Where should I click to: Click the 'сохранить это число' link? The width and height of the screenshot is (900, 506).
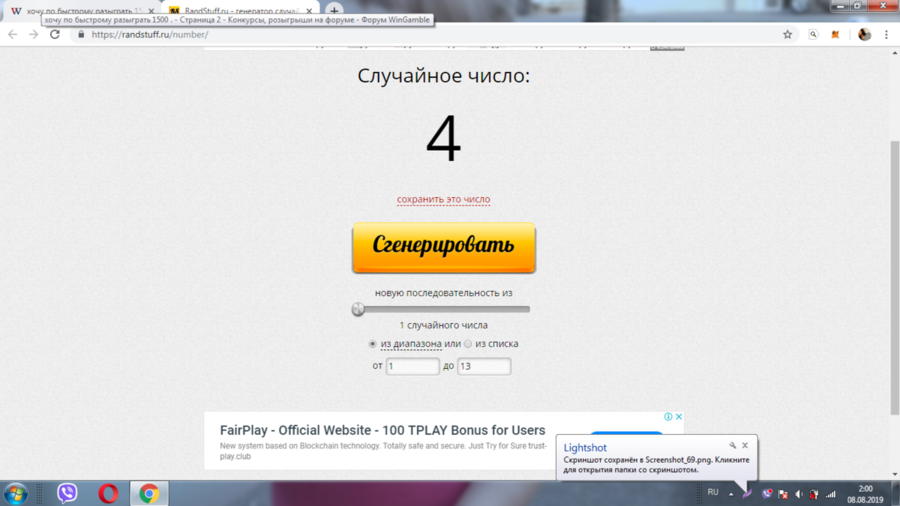pos(443,199)
